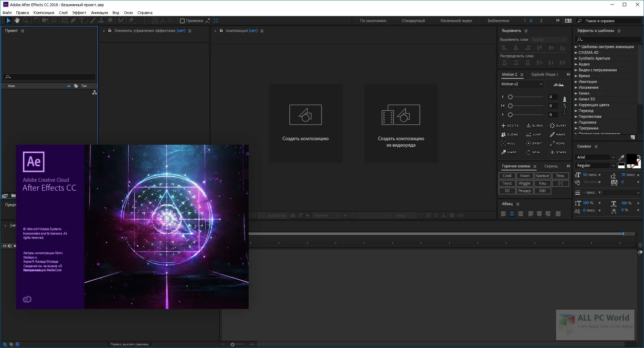Open the Arial font family dropdown
The width and height of the screenshot is (644, 348).
click(x=595, y=157)
